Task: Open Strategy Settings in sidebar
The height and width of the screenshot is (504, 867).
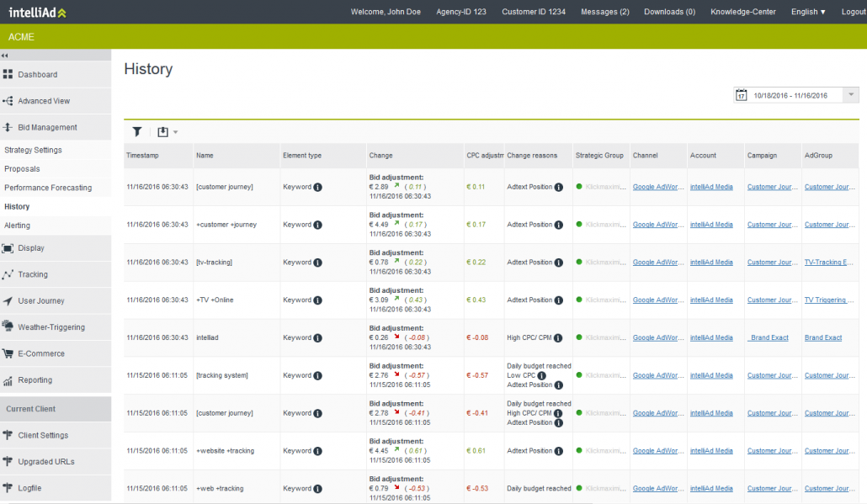Action: click(34, 150)
